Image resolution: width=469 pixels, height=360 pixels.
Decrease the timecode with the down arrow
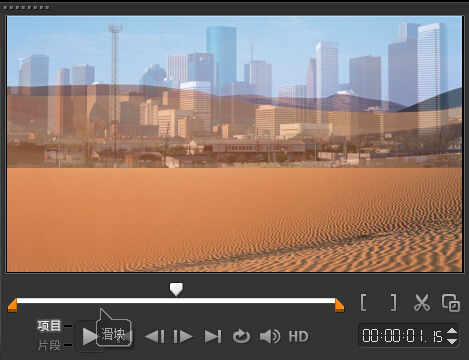click(452, 341)
